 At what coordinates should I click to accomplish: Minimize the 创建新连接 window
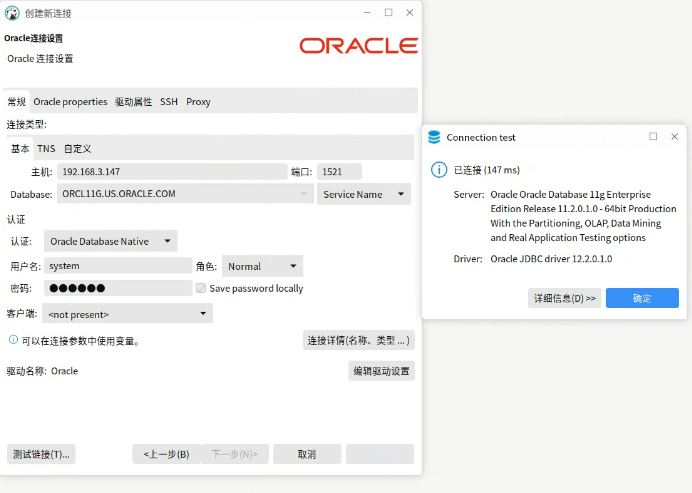coord(367,13)
